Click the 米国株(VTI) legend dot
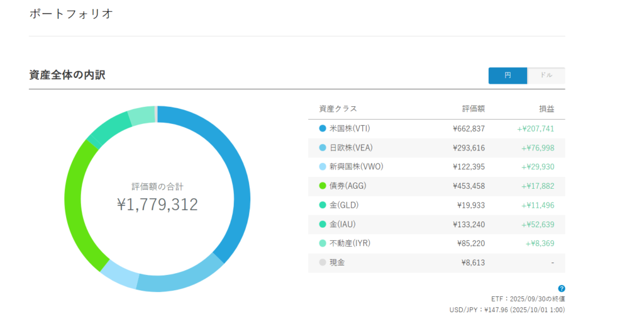 (323, 128)
